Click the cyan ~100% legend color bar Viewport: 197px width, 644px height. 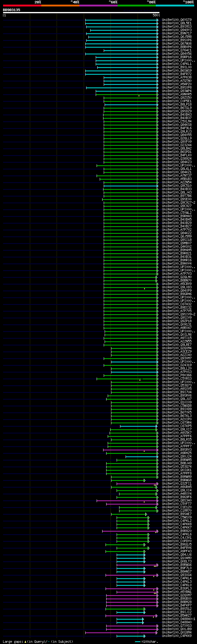pyautogui.click(x=175, y=6)
